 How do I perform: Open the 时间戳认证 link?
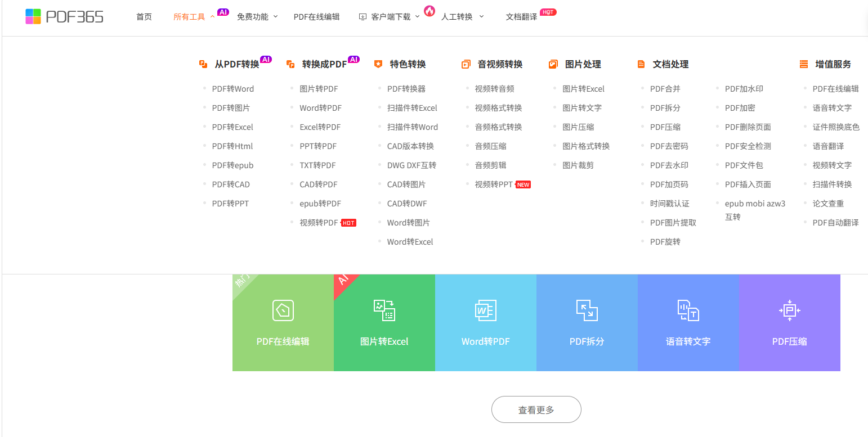[670, 204]
